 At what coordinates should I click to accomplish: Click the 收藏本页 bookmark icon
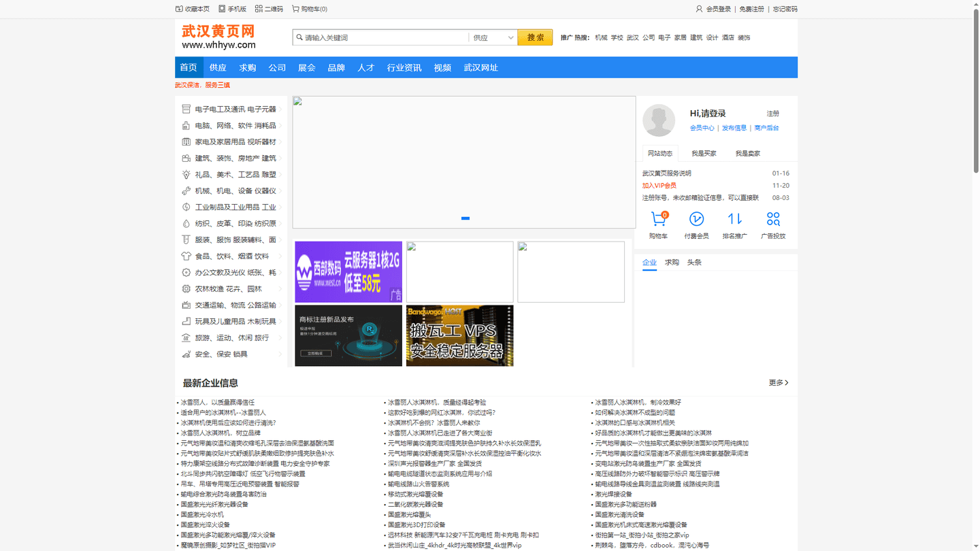coord(179,9)
